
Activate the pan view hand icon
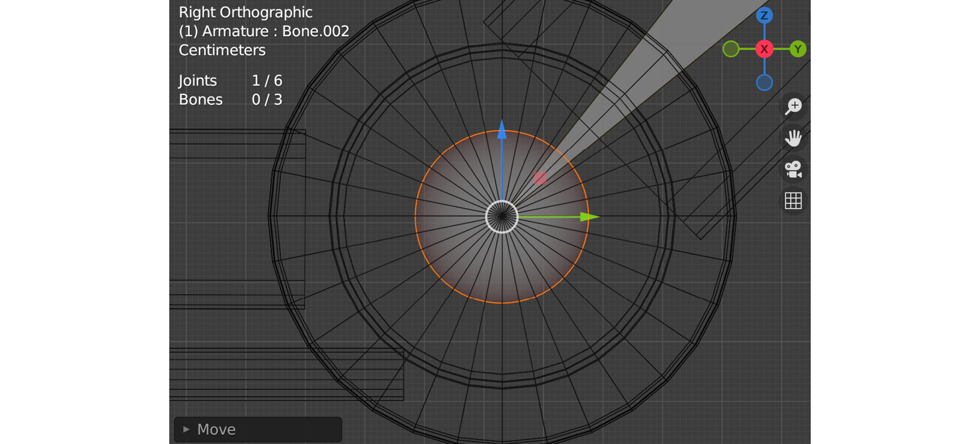coord(794,138)
